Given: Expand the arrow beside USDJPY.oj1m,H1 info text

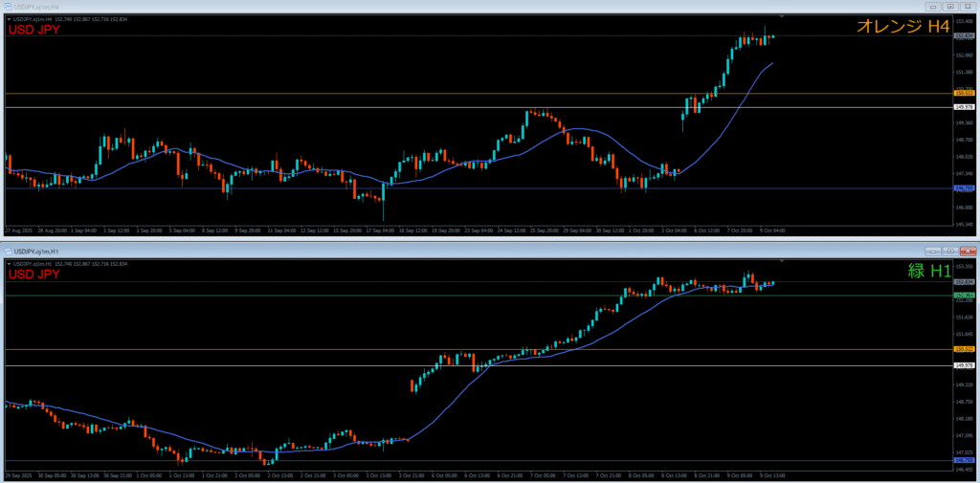Looking at the screenshot, I should click(x=9, y=262).
